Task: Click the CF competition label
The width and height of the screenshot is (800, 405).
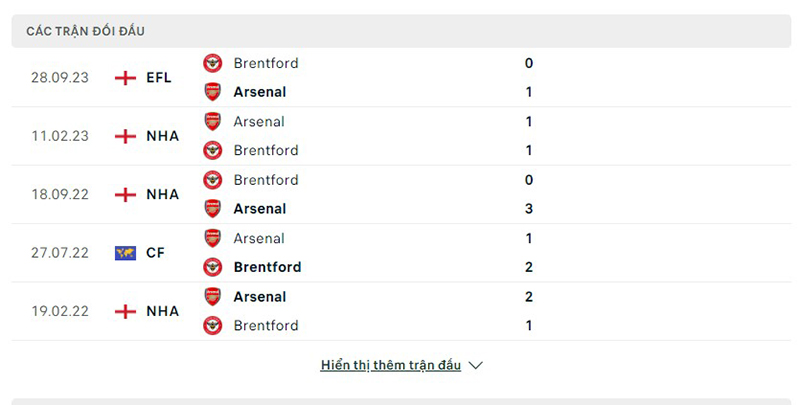Action: click(x=156, y=253)
